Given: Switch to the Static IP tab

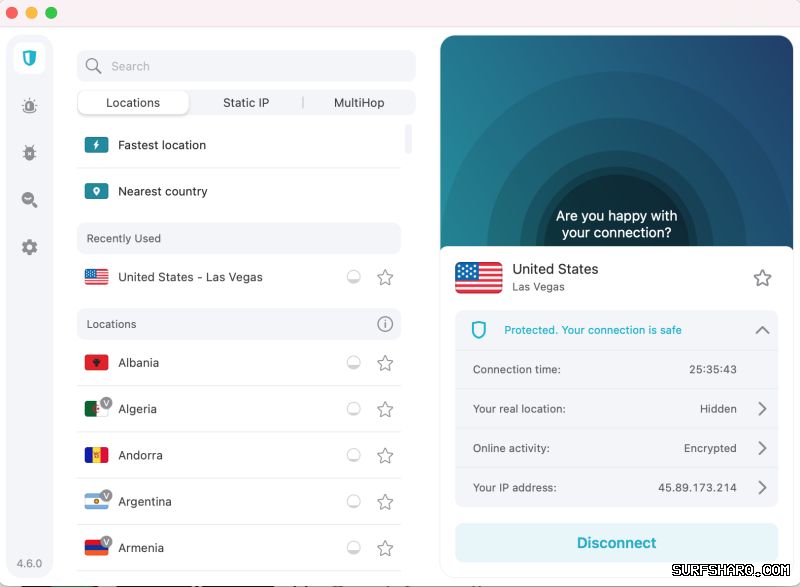Looking at the screenshot, I should tap(246, 102).
